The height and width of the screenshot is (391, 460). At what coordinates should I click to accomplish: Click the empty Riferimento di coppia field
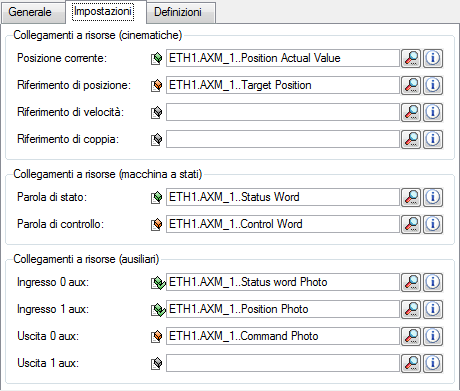coord(283,139)
